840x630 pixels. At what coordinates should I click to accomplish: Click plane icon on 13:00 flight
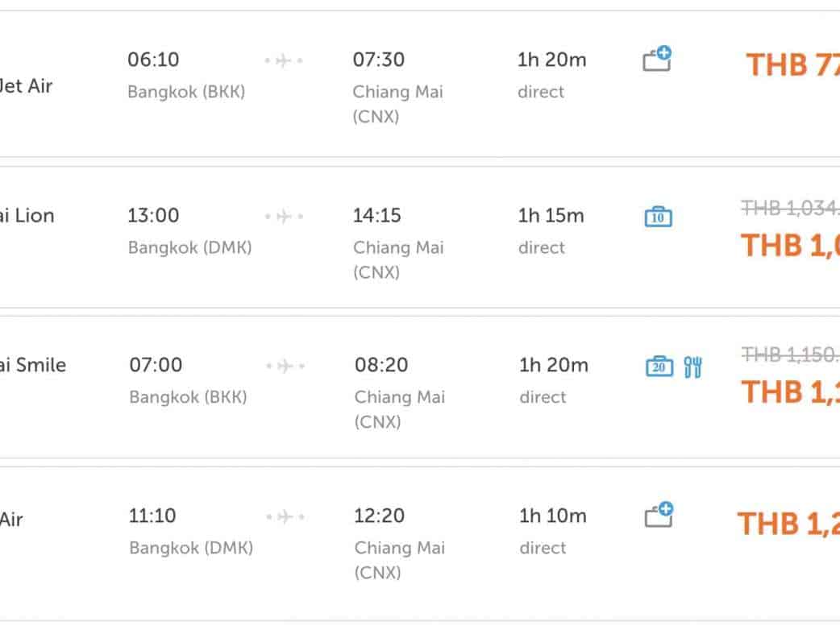point(284,217)
